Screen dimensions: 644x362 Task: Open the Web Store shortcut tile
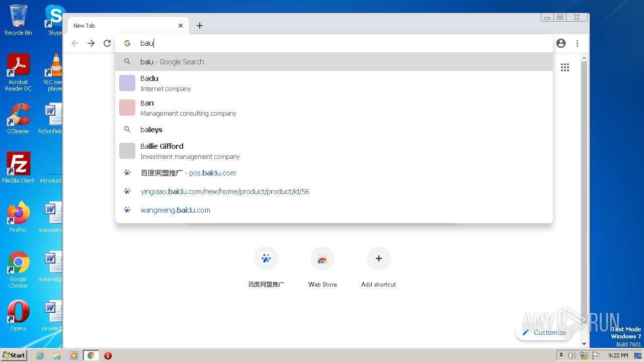point(323,267)
